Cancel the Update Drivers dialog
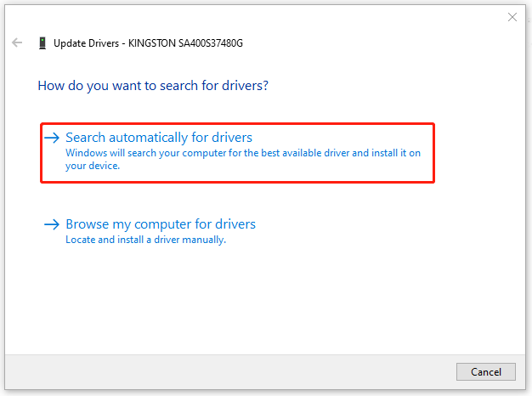Image resolution: width=532 pixels, height=396 pixels. [485, 372]
